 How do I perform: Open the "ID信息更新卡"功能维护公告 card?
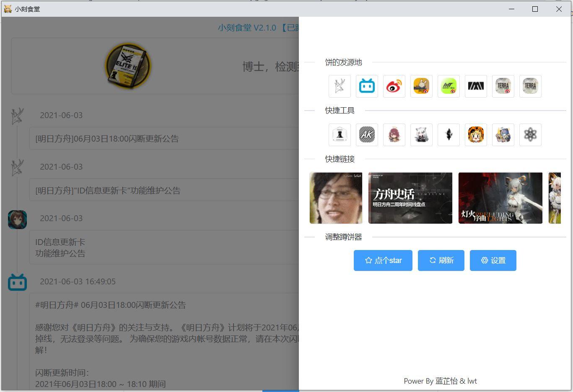tap(164, 191)
